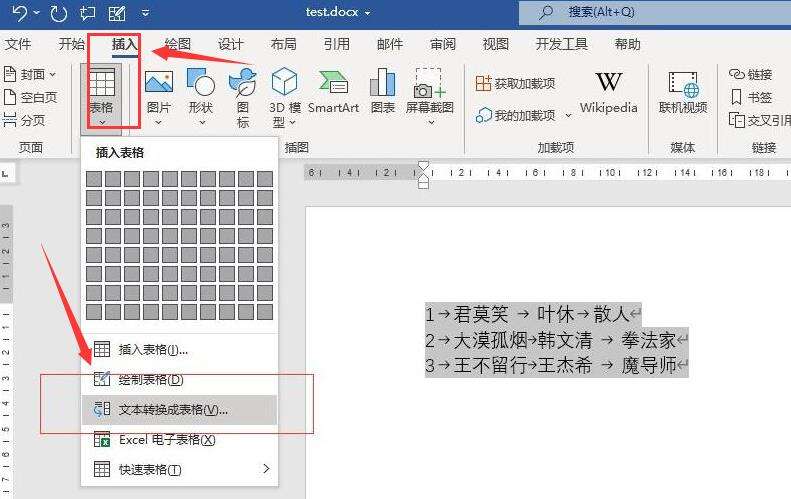Open the Undo history dropdown arrow
The height and width of the screenshot is (499, 791).
tap(37, 13)
